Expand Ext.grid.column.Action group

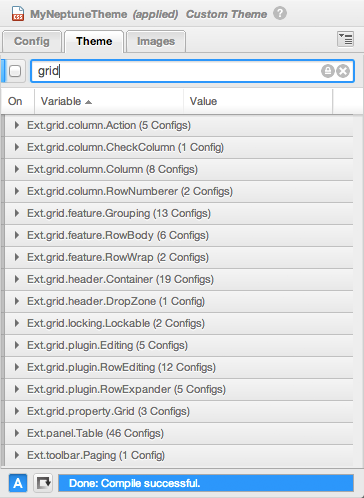pos(17,125)
